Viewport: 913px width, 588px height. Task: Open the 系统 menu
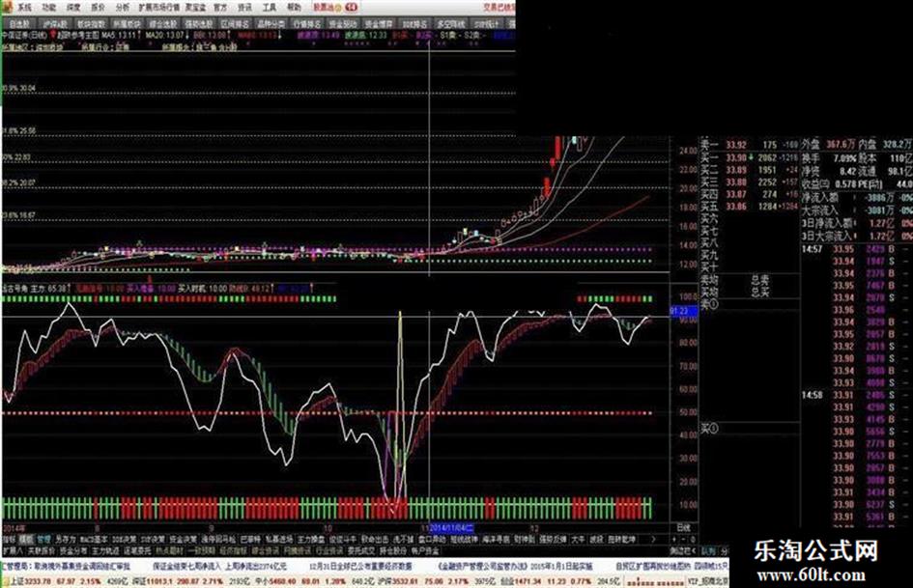click(x=24, y=8)
